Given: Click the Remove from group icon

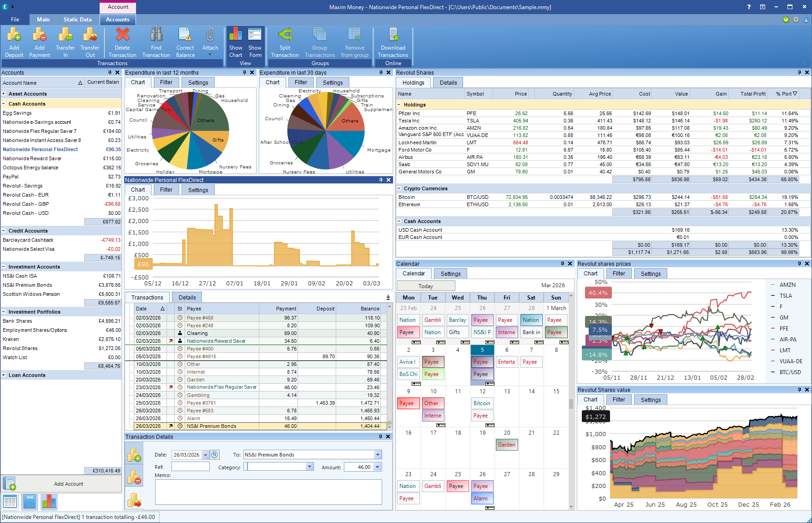Looking at the screenshot, I should pyautogui.click(x=355, y=41).
